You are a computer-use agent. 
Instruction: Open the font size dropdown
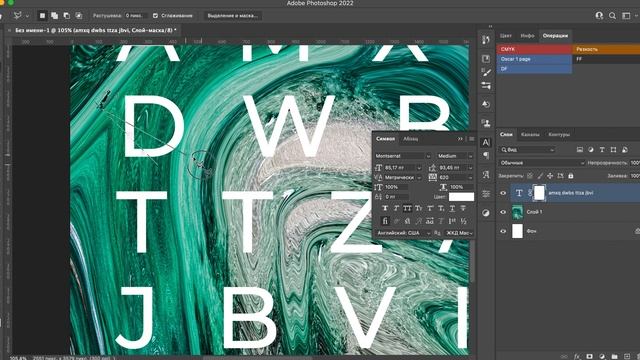pyautogui.click(x=419, y=168)
